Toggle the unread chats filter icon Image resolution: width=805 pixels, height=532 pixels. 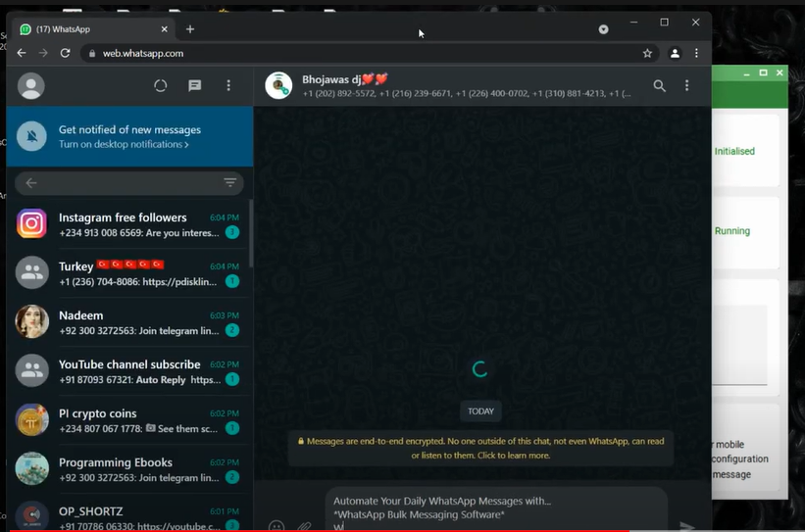[230, 183]
